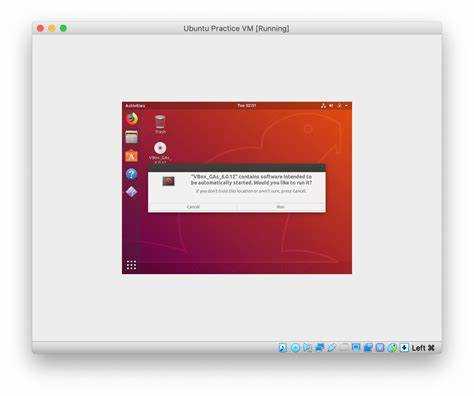Select the VBox_GAs disc icon on desktop
Image resolution: width=474 pixels, height=396 pixels.
[x=160, y=152]
